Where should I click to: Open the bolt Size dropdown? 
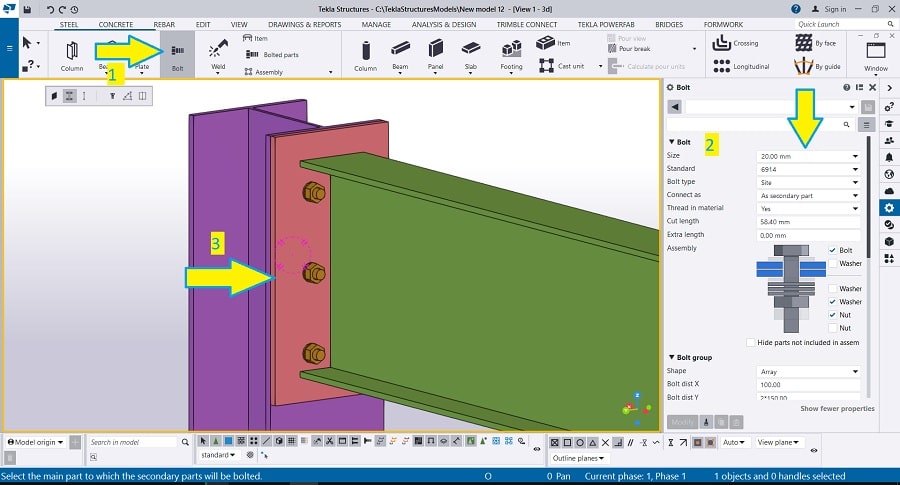click(x=808, y=156)
